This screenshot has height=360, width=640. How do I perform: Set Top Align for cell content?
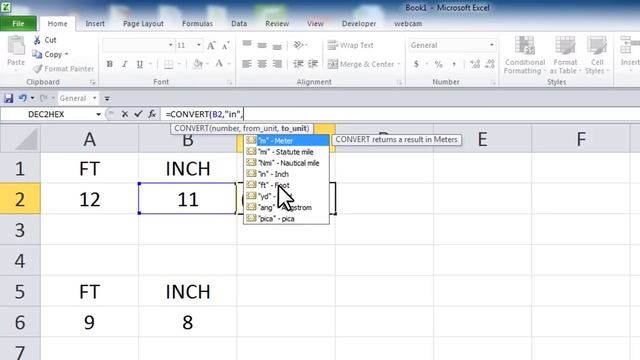[247, 45]
